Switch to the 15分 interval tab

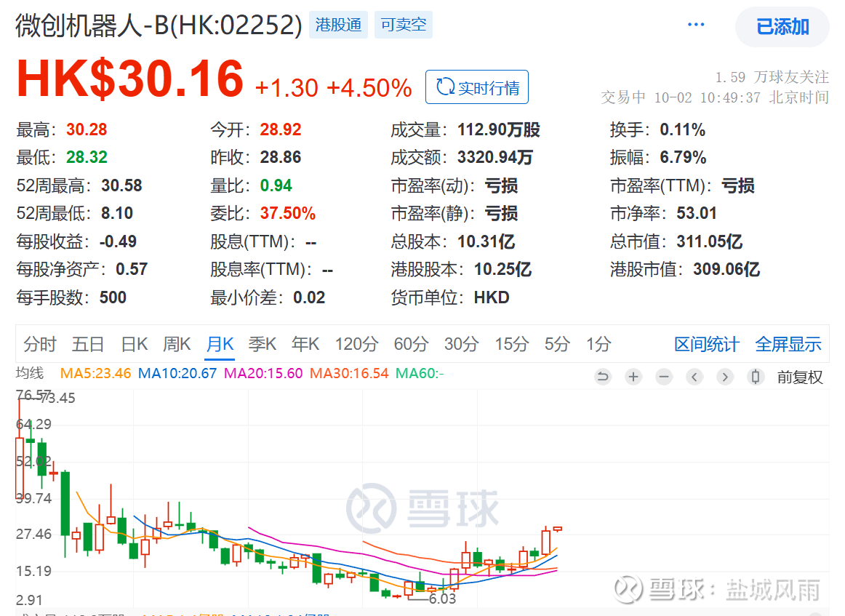(x=512, y=344)
